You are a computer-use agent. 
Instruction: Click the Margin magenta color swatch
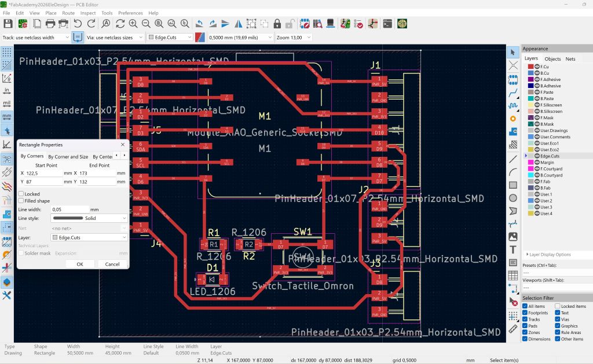coord(530,162)
